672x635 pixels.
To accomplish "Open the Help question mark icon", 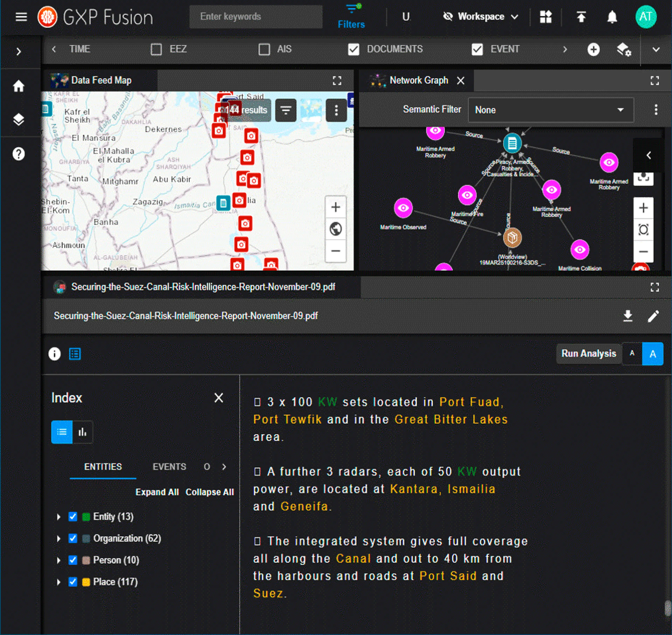I will [x=19, y=154].
